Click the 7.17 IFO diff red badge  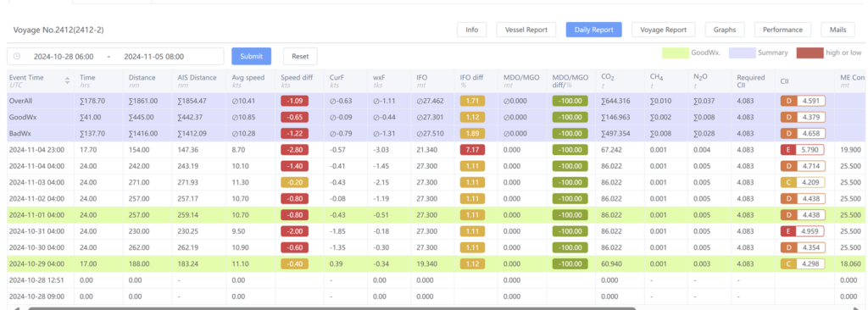tap(472, 149)
